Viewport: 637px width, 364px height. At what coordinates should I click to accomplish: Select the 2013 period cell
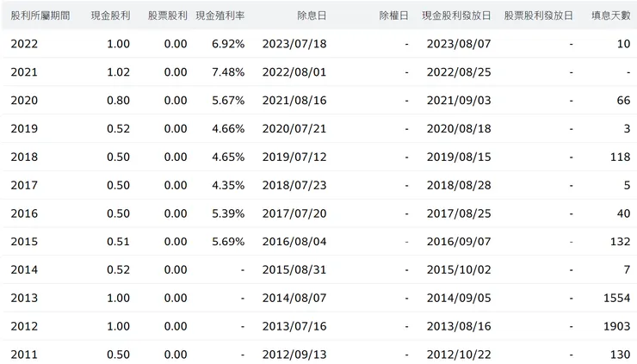[24, 299]
